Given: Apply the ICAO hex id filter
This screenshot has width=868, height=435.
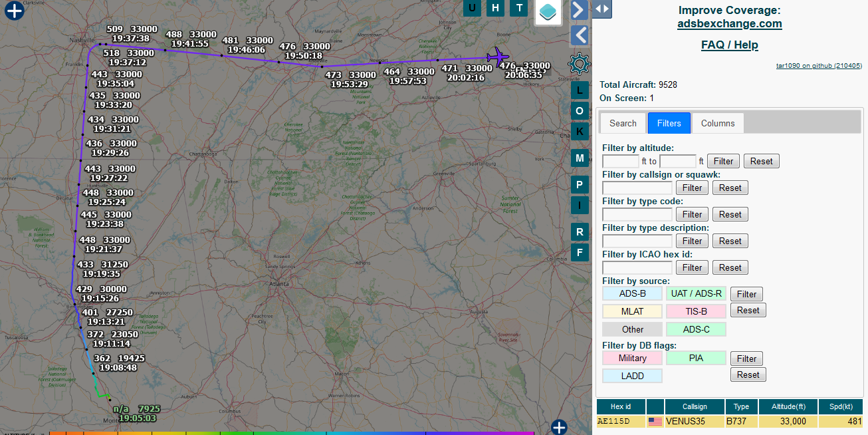Looking at the screenshot, I should pyautogui.click(x=692, y=267).
